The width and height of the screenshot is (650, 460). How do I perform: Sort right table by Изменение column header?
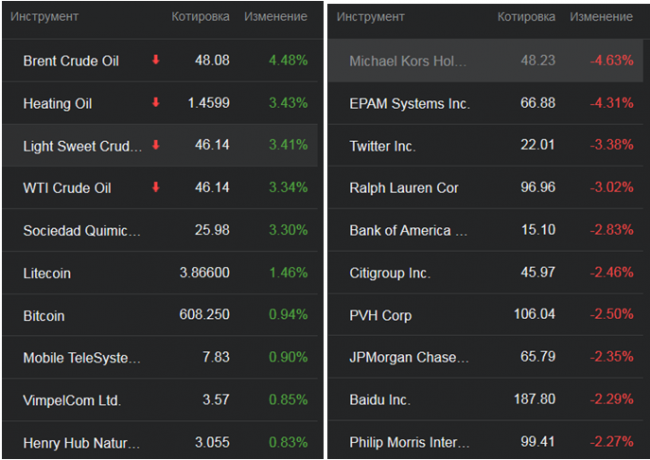click(x=601, y=17)
